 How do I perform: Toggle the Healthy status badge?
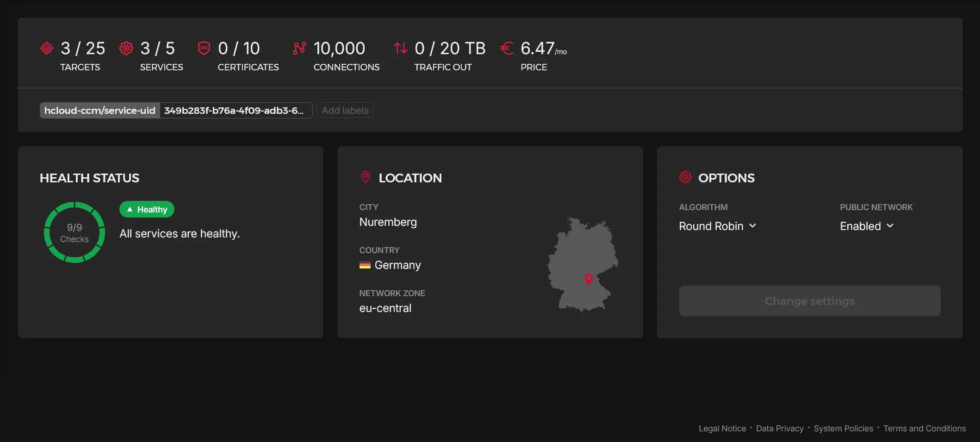click(x=147, y=209)
